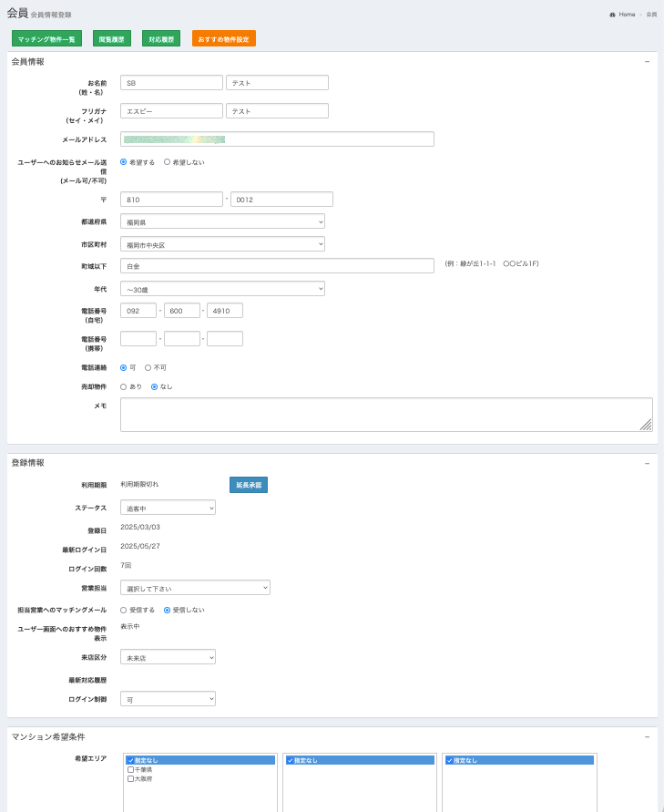Click the メールアドレス field
Screen dimensions: 664x812
click(277, 139)
